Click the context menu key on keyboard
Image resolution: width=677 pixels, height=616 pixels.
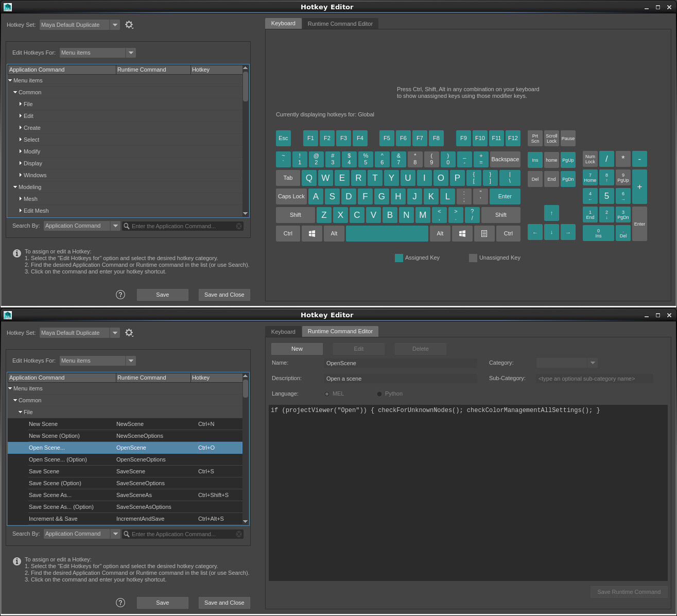484,233
